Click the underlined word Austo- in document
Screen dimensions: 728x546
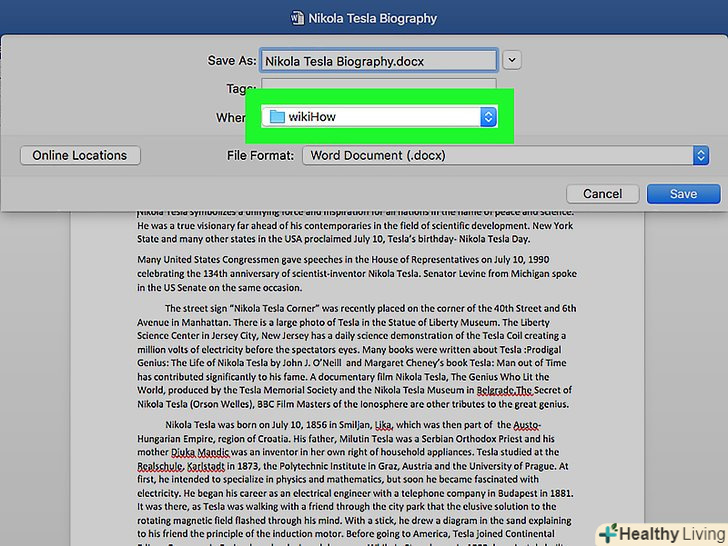pyautogui.click(x=526, y=425)
